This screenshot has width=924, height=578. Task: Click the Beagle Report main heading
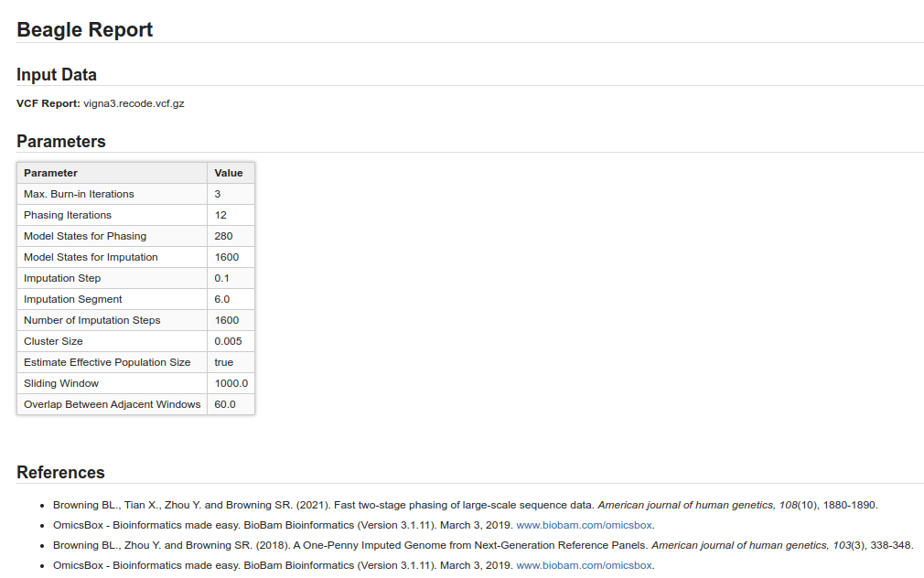84,29
